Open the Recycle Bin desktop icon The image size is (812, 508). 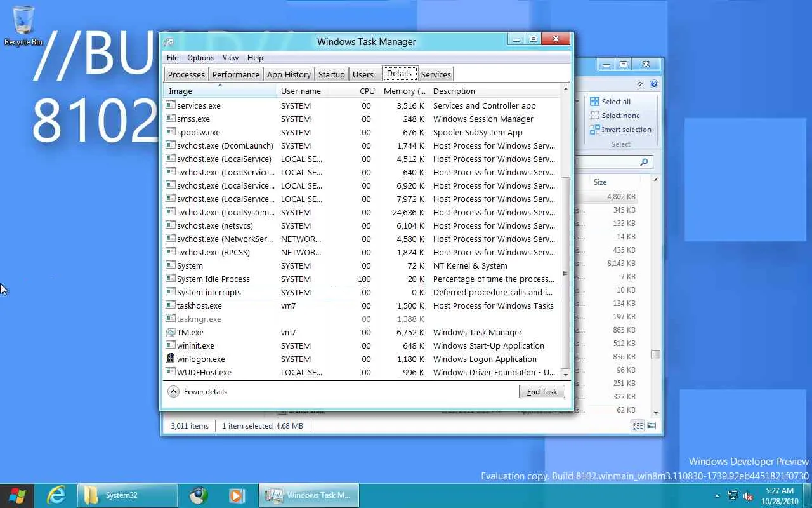tap(23, 26)
